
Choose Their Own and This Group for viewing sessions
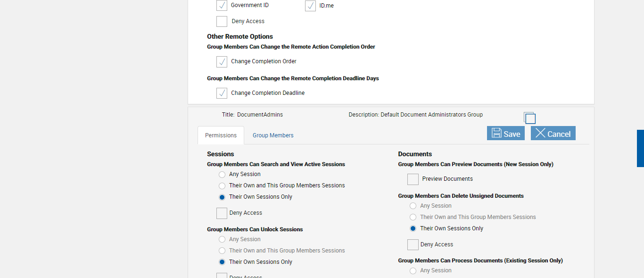(x=222, y=186)
